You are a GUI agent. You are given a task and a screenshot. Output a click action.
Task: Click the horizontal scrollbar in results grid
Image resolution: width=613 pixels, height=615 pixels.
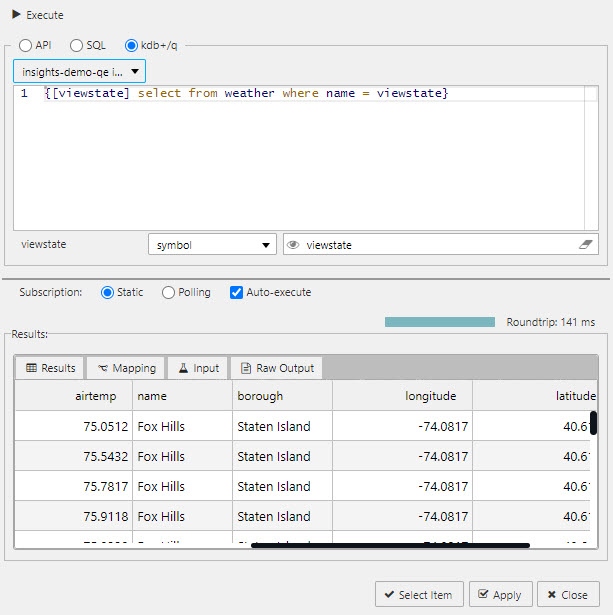(x=390, y=545)
